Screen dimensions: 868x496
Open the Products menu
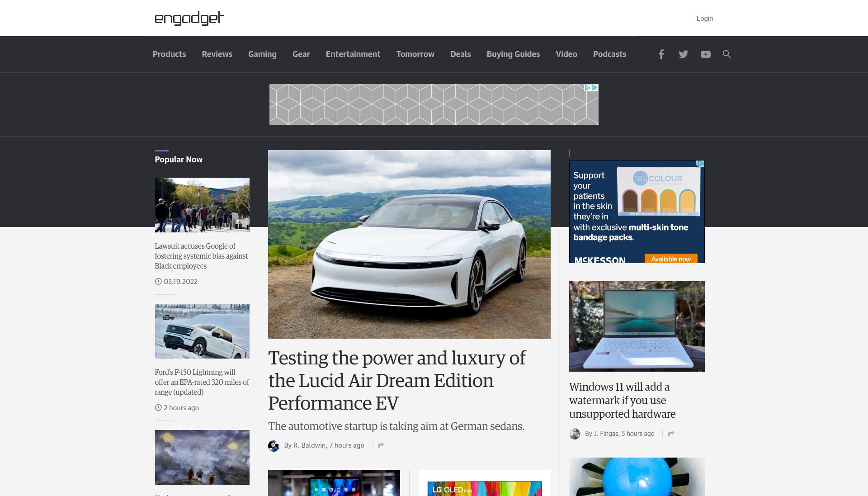169,54
